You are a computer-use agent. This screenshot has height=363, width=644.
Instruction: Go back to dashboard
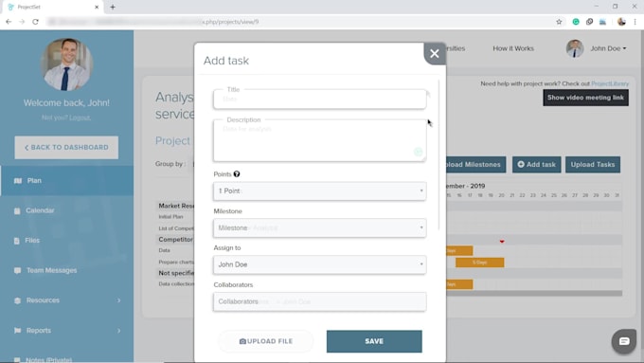point(66,147)
